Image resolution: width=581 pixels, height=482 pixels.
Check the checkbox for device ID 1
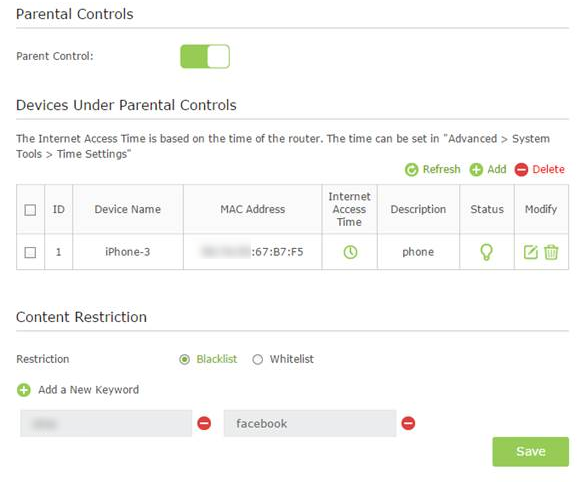[30, 253]
